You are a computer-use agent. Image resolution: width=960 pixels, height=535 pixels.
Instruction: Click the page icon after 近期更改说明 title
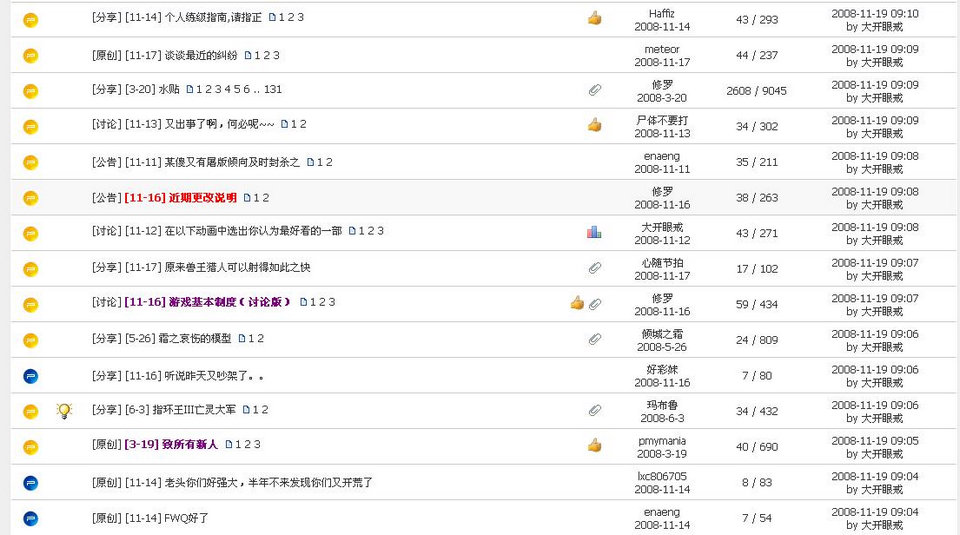tap(247, 198)
